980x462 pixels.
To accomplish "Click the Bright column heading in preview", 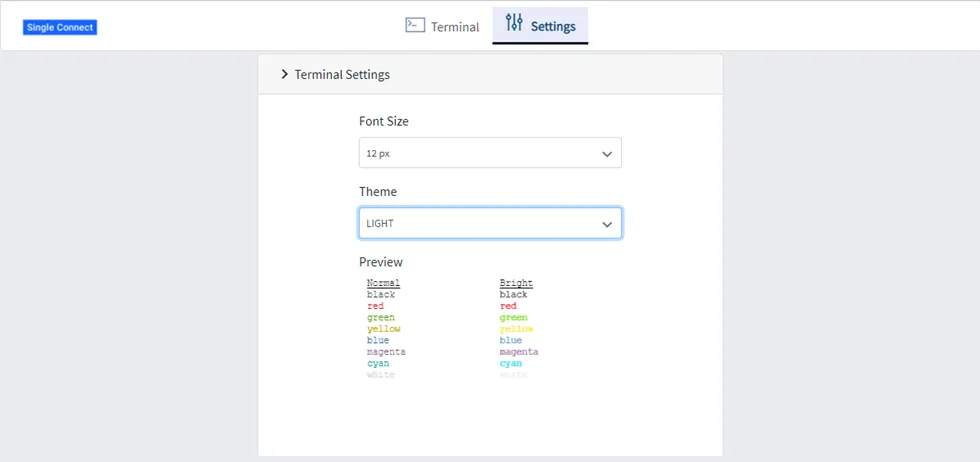I will 516,283.
